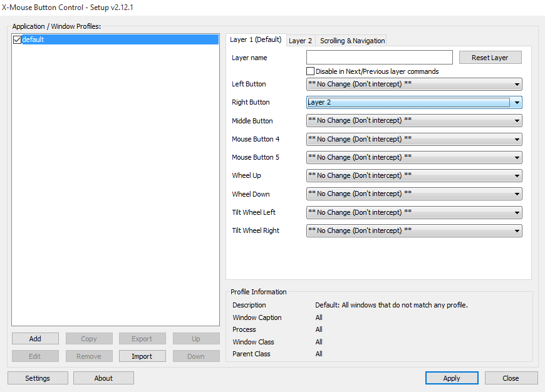Click the Reset Layer button

[490, 58]
